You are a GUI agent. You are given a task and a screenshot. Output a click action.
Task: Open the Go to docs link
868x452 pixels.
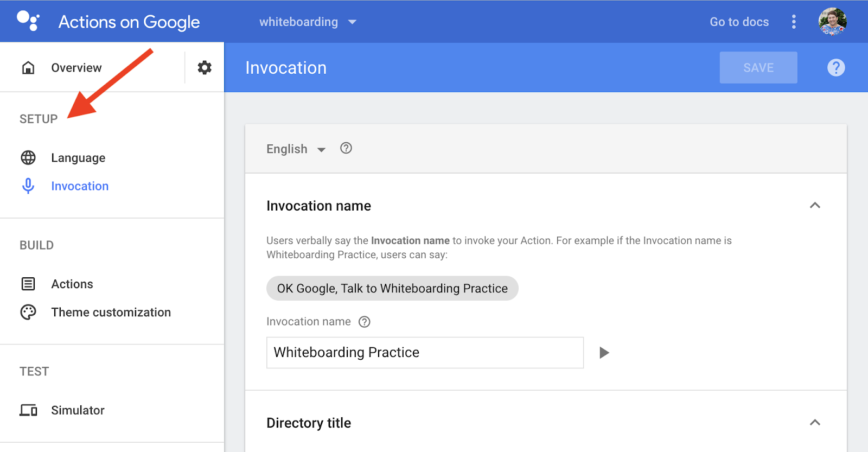point(739,22)
